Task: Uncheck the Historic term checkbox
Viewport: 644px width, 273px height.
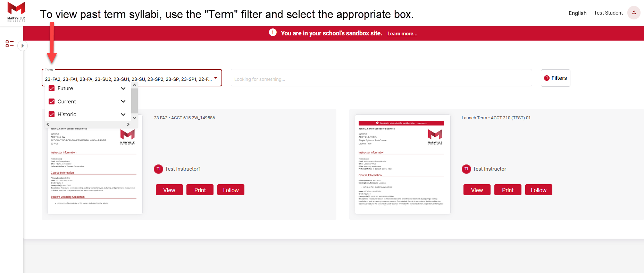Action: 52,114
